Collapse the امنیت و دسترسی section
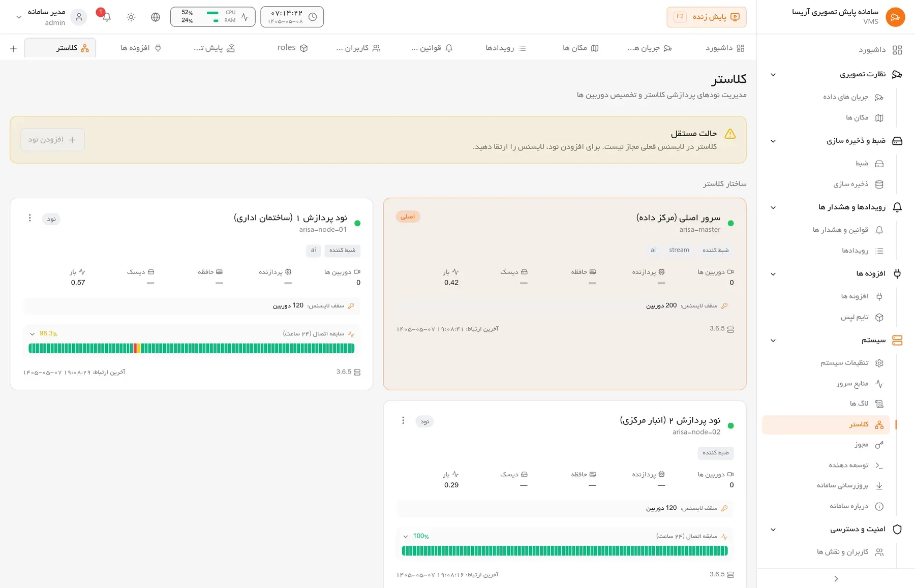Viewport: 915px width, 588px height. click(773, 530)
